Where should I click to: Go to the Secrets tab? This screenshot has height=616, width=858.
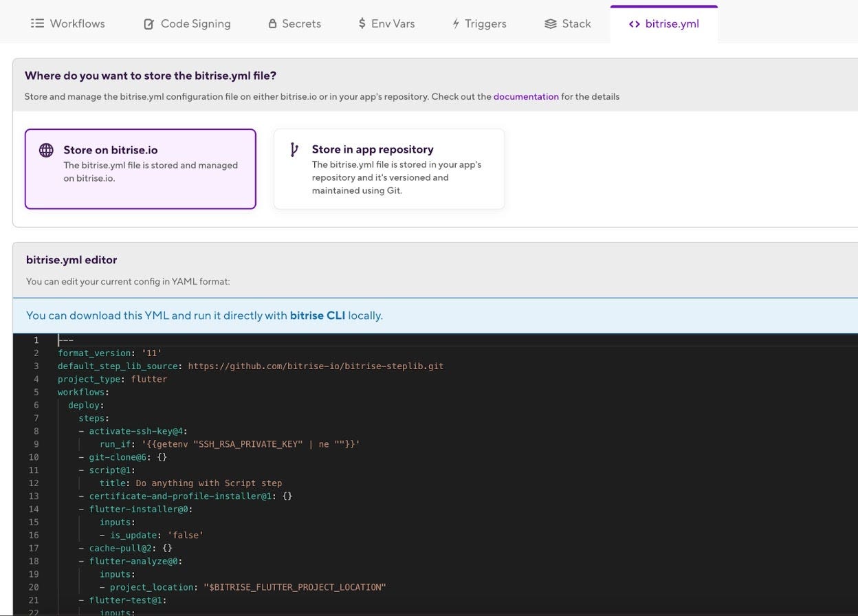tap(294, 23)
